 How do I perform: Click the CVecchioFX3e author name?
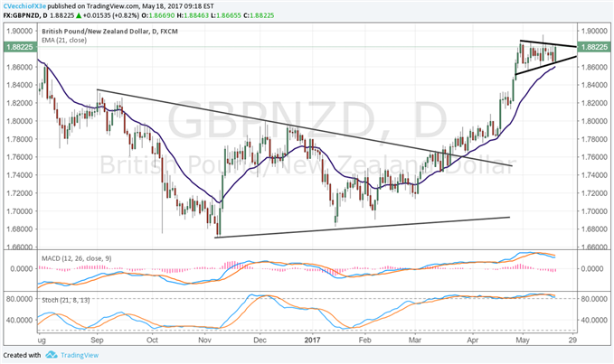(x=24, y=6)
